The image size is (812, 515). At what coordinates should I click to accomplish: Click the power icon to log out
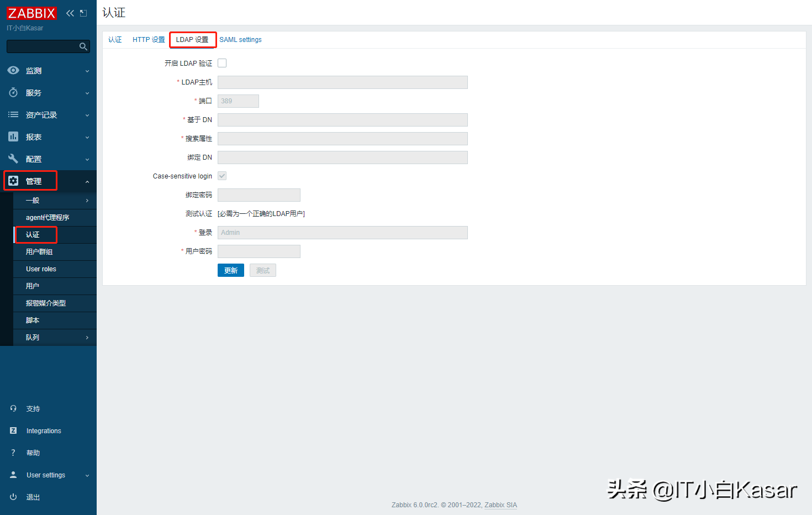pyautogui.click(x=13, y=497)
